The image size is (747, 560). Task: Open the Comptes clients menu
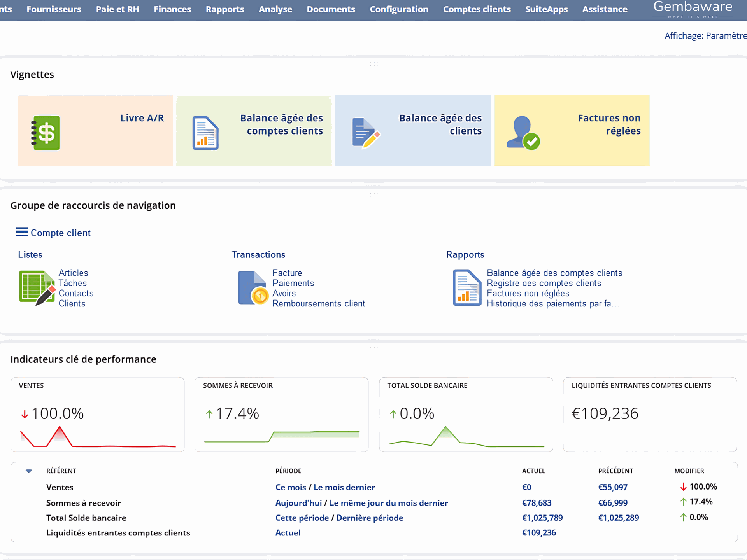[477, 9]
